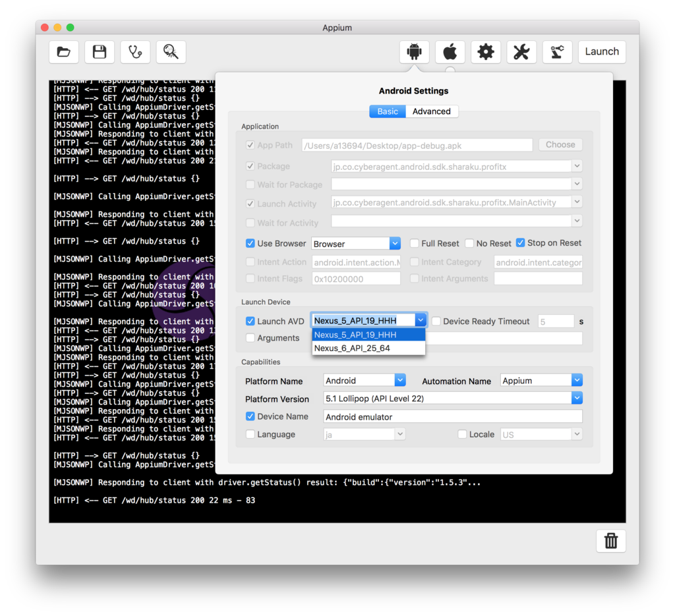Open Robot settings arm icon
675x616 pixels.
click(557, 52)
